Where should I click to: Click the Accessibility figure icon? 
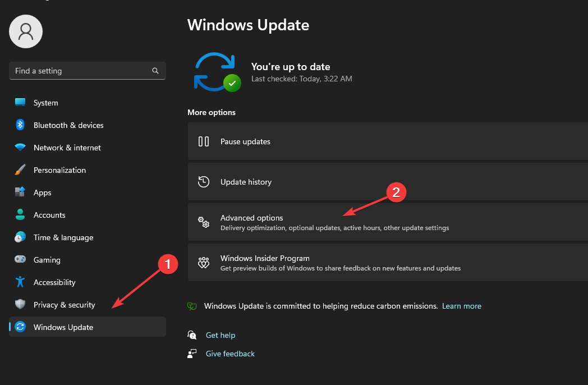click(x=20, y=282)
